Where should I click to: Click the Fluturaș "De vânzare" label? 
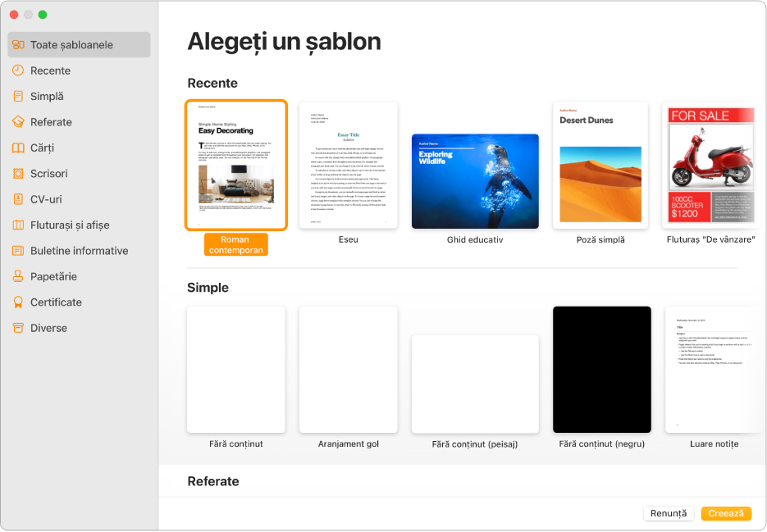(710, 239)
